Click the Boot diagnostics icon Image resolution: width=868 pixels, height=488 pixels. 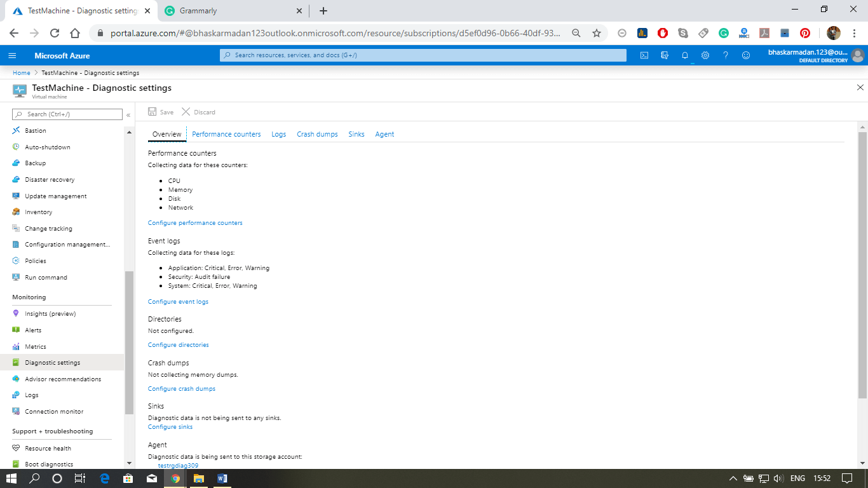pyautogui.click(x=16, y=464)
